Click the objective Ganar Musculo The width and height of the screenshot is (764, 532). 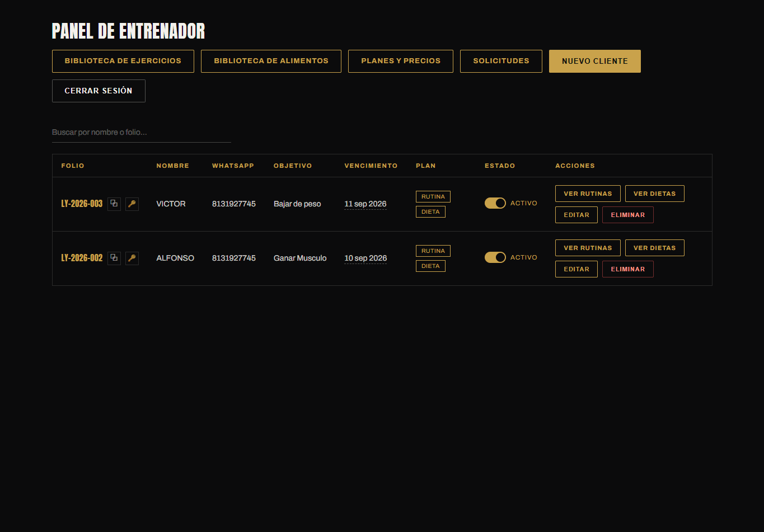300,258
